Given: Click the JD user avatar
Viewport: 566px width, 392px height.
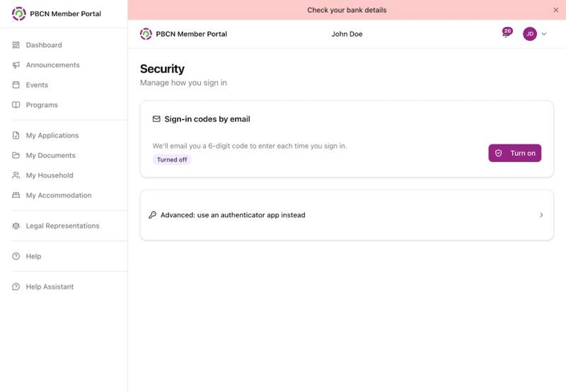Looking at the screenshot, I should [530, 34].
